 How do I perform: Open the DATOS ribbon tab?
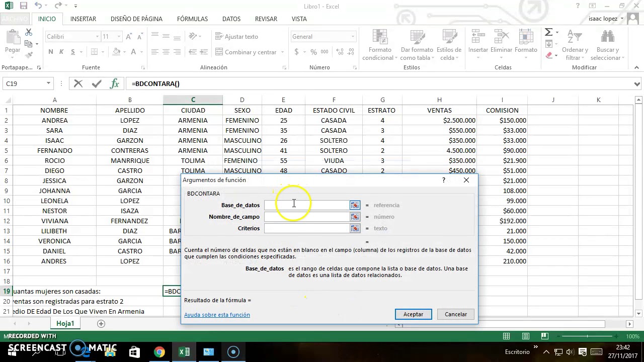(231, 19)
